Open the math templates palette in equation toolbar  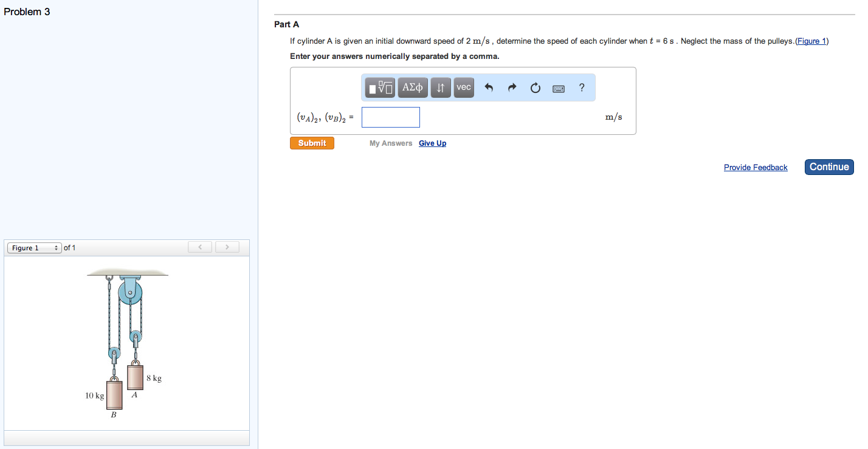379,87
